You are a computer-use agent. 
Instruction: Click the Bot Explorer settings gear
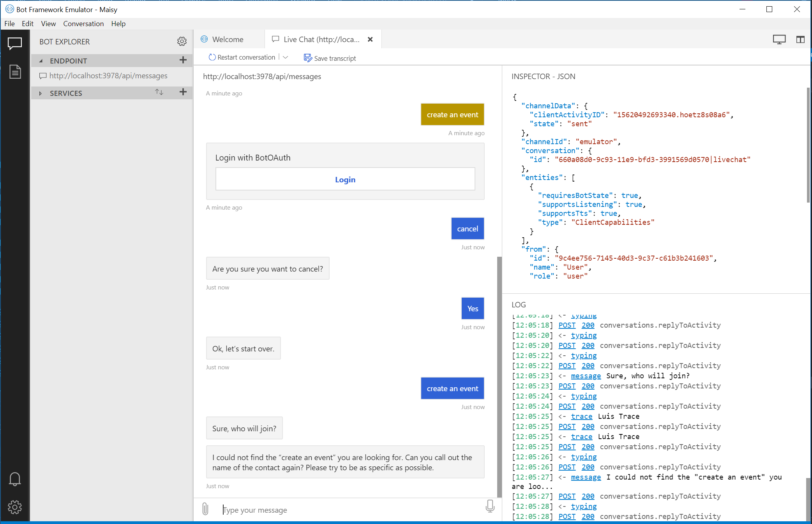click(182, 41)
